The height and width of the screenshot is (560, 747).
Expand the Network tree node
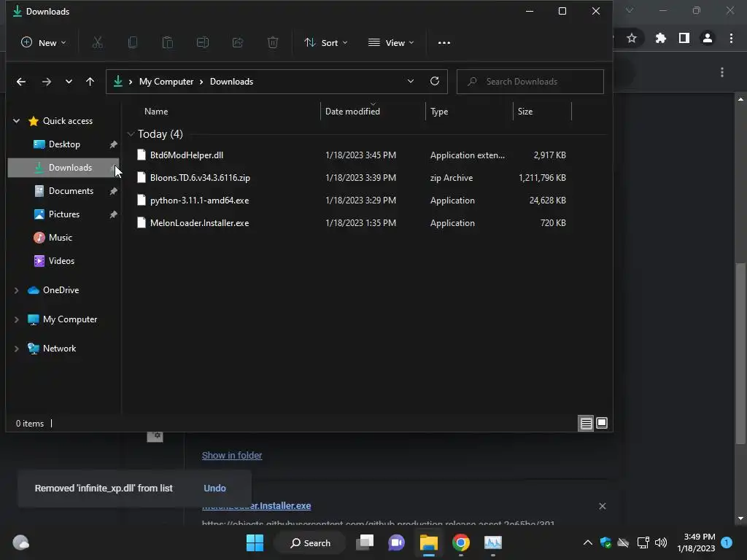point(17,349)
